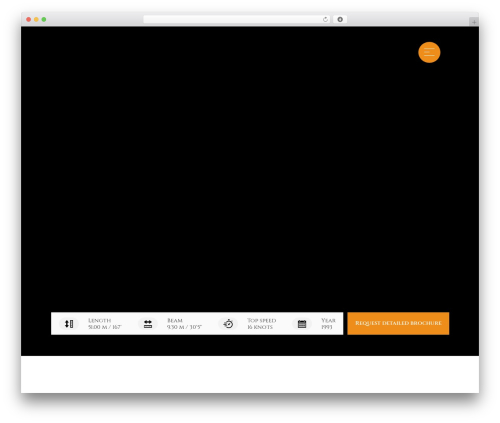Click the Top Speed label text

point(262,320)
